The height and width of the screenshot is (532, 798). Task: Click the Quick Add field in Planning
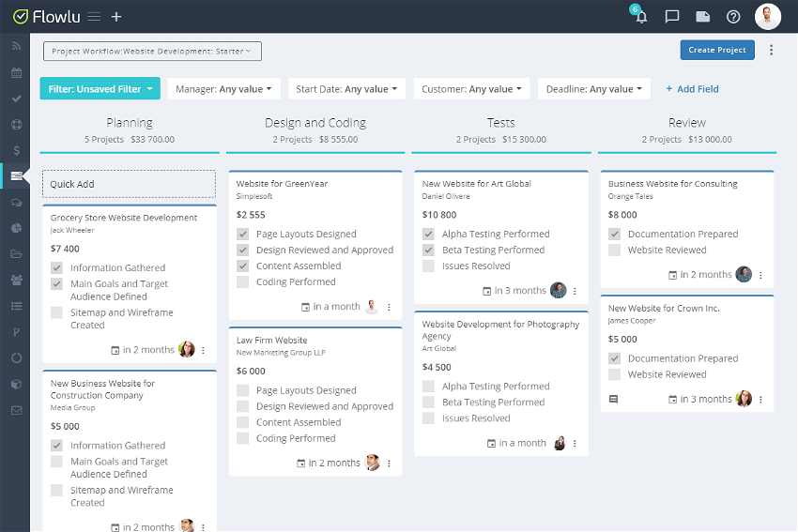130,184
